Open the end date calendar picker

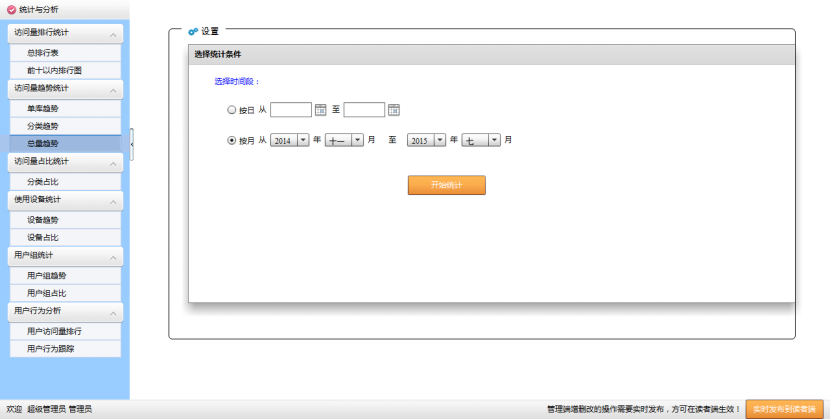[394, 110]
